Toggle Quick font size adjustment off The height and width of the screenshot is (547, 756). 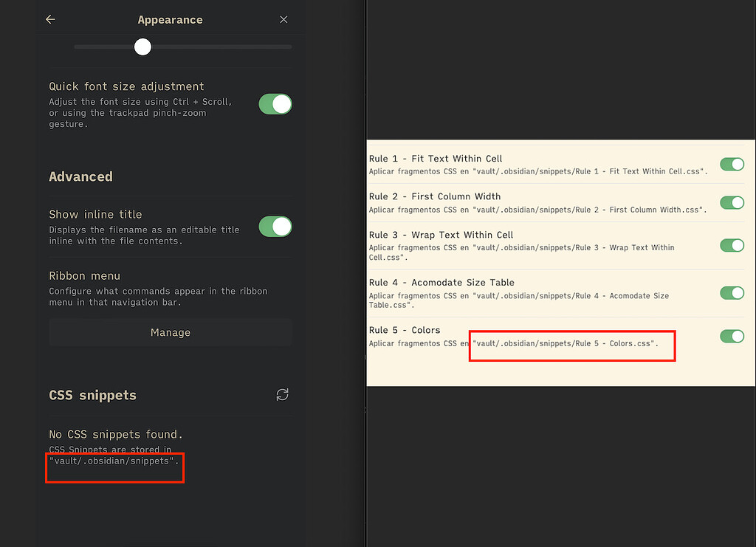275,104
